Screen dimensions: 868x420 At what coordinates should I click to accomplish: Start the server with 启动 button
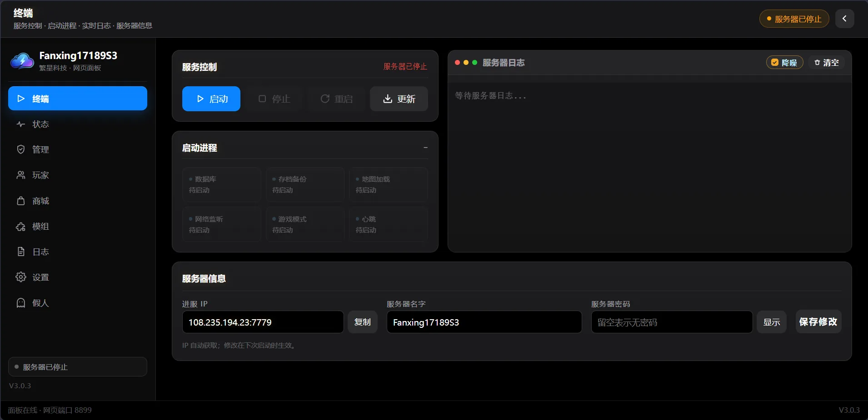(x=211, y=99)
